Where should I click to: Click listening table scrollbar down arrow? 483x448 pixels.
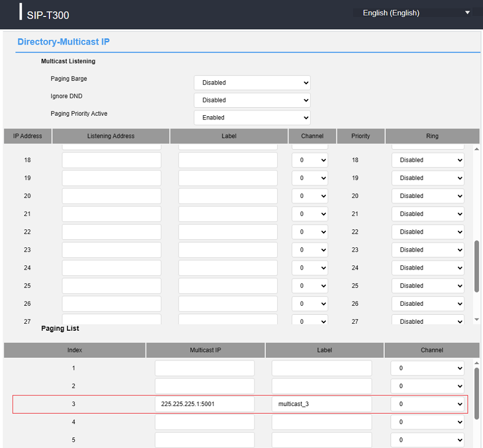tap(477, 320)
